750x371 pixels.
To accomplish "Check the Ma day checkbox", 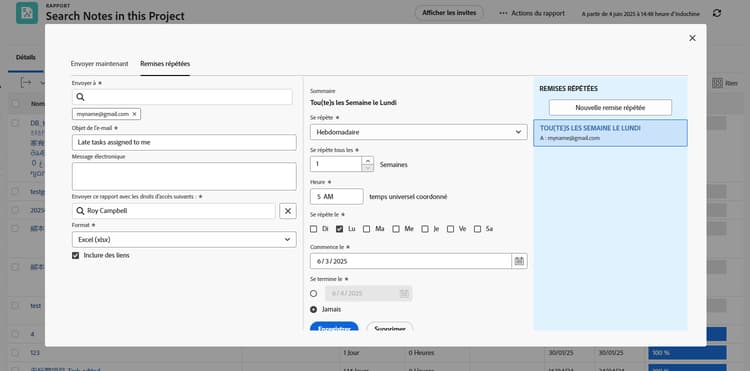I will pos(366,229).
